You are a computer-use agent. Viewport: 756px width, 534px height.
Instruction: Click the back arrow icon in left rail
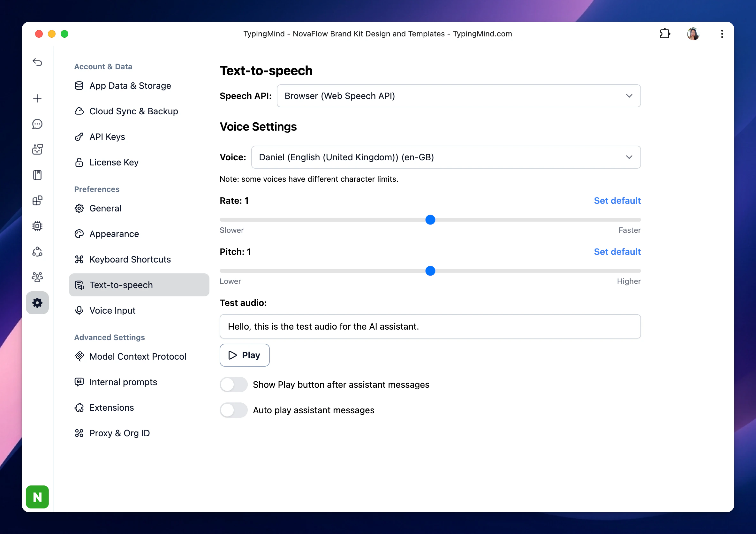tap(37, 62)
